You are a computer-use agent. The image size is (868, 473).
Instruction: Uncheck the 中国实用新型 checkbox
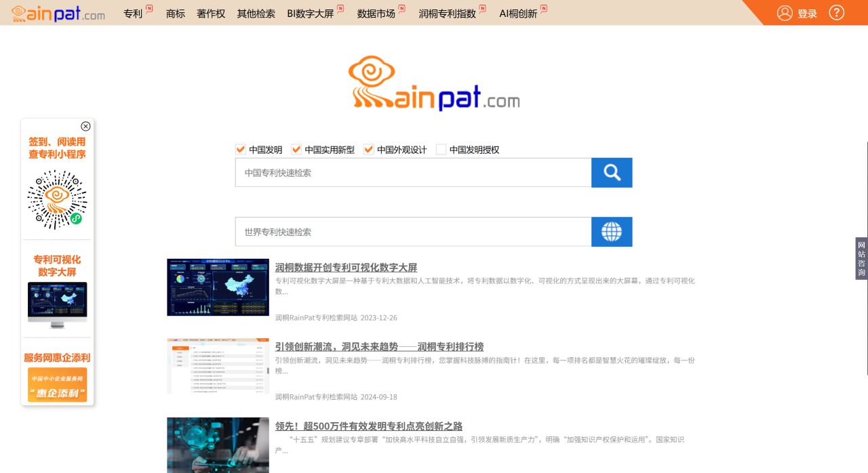[x=296, y=149]
